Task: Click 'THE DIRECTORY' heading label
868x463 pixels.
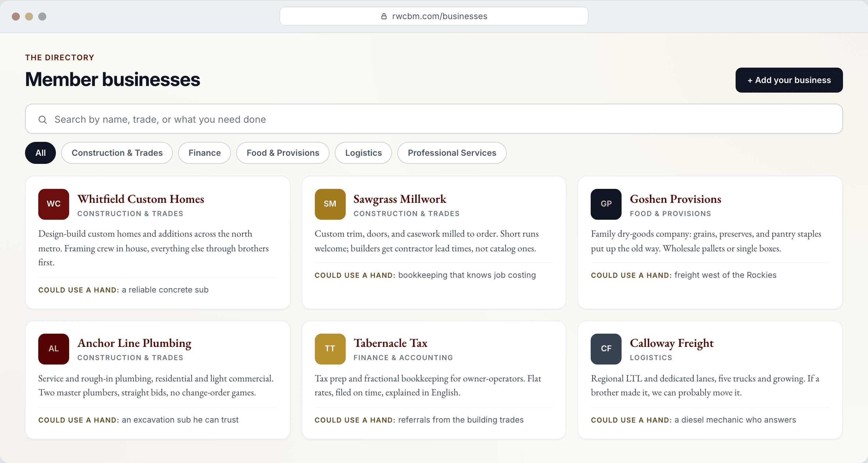Action: (x=60, y=58)
